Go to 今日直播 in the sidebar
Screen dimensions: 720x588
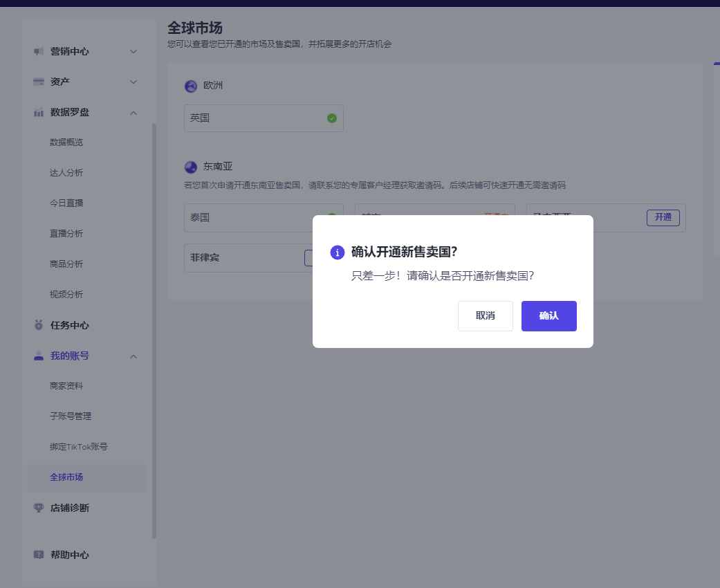pos(66,203)
